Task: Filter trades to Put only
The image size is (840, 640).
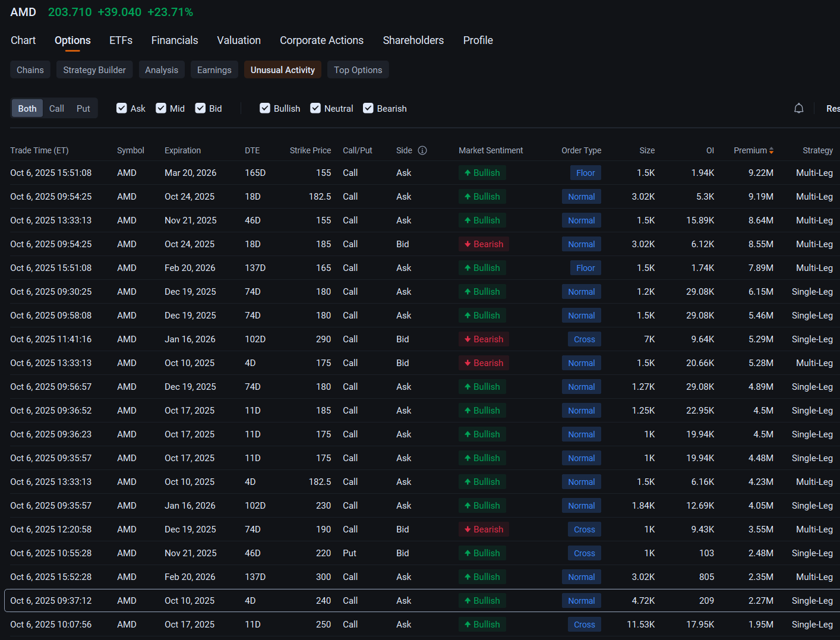Action: coord(83,108)
